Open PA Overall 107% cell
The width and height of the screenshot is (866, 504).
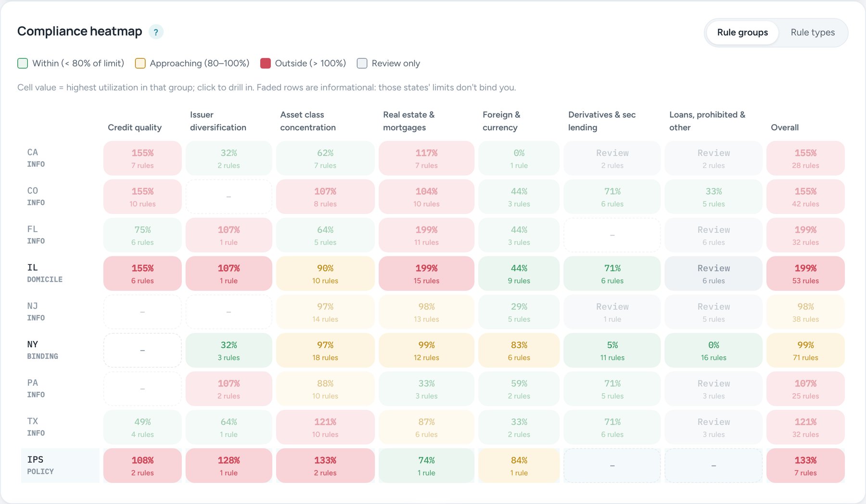tap(805, 389)
